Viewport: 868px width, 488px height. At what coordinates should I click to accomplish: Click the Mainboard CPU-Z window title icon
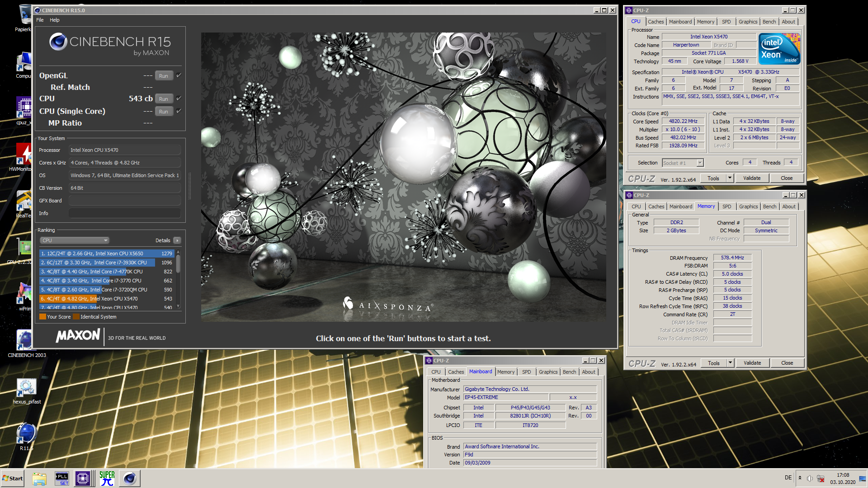click(429, 361)
